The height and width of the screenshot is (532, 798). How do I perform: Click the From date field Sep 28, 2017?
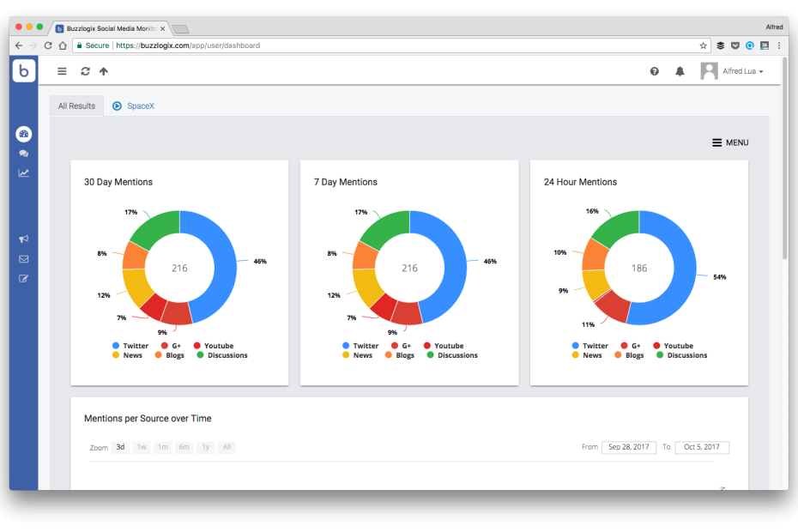point(628,447)
